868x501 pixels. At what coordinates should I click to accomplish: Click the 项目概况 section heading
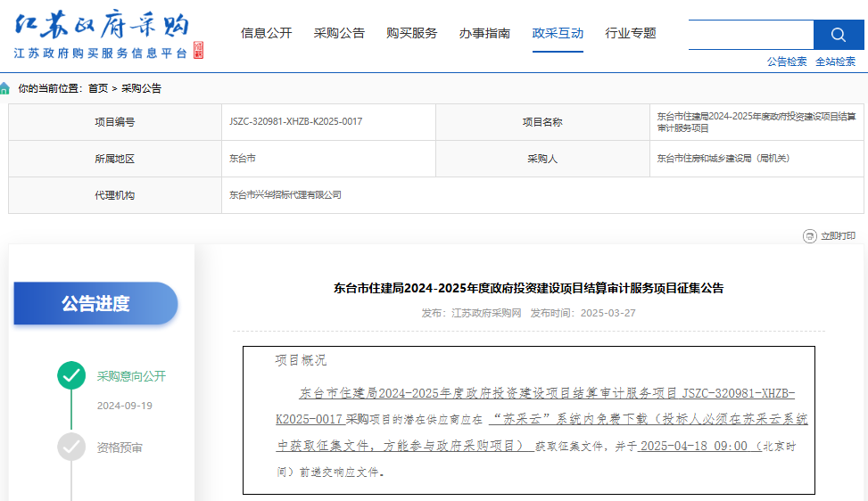(302, 360)
